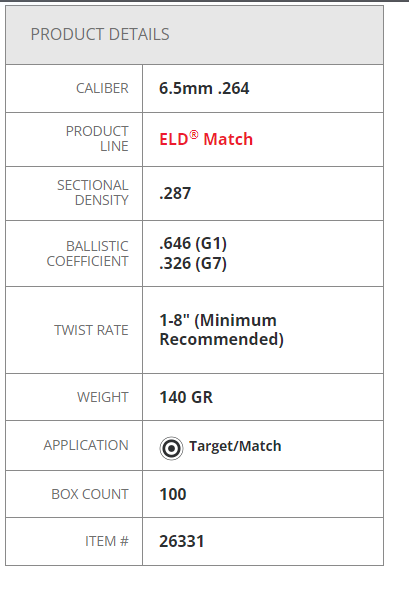This screenshot has height=598, width=409.
Task: Click the Application label
Action: point(86,445)
